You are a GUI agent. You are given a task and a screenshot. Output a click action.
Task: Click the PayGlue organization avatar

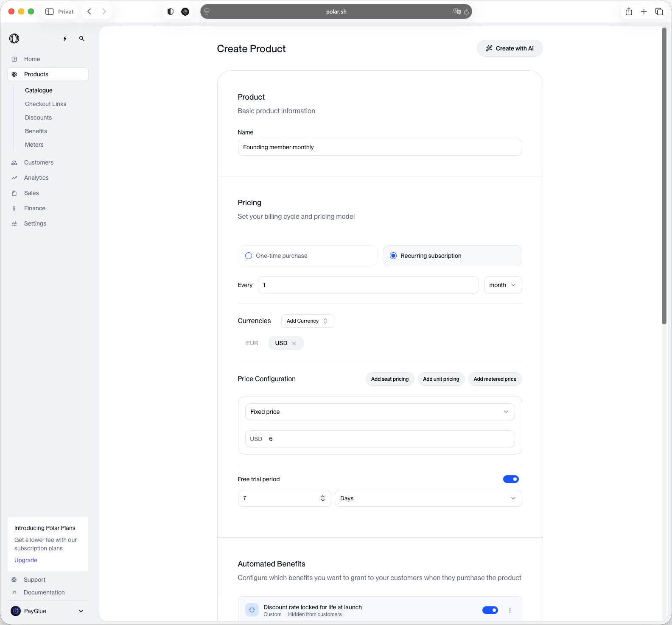(x=16, y=611)
